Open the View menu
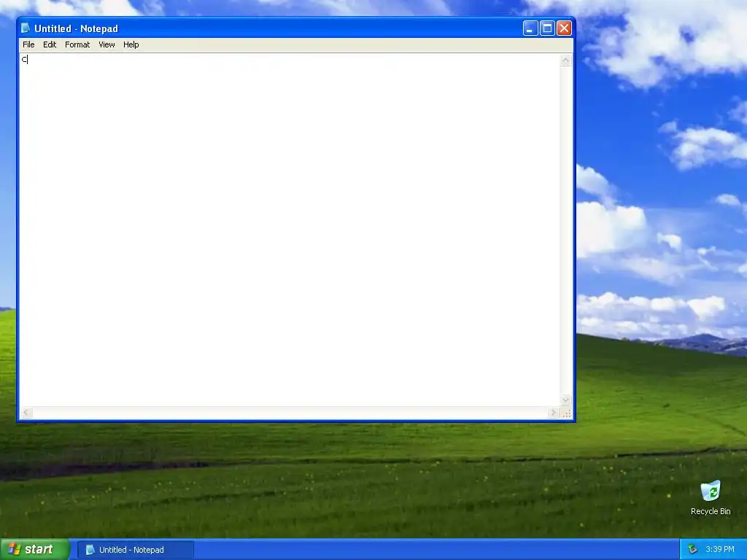Screen dimensions: 747x560 (x=107, y=44)
